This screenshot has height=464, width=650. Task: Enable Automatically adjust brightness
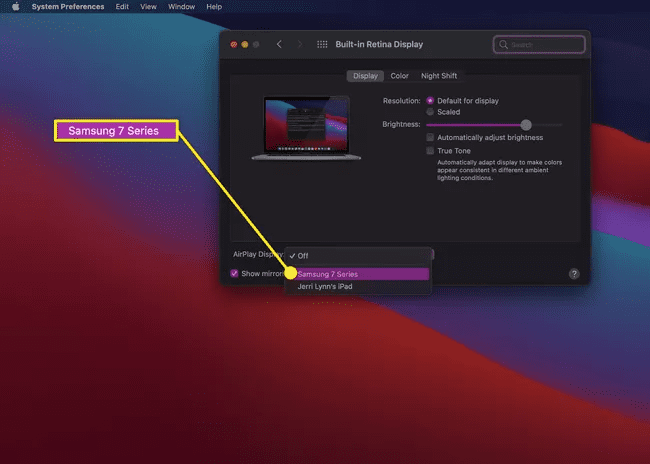[x=430, y=137]
